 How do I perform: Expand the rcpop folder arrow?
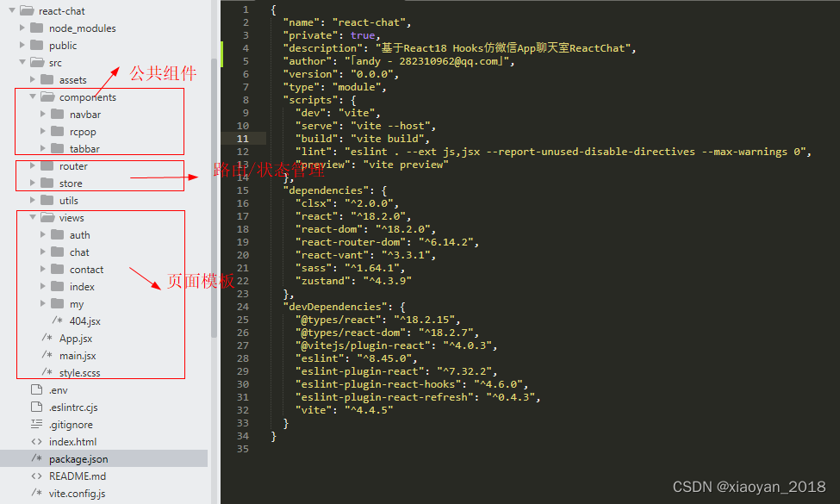[x=43, y=131]
